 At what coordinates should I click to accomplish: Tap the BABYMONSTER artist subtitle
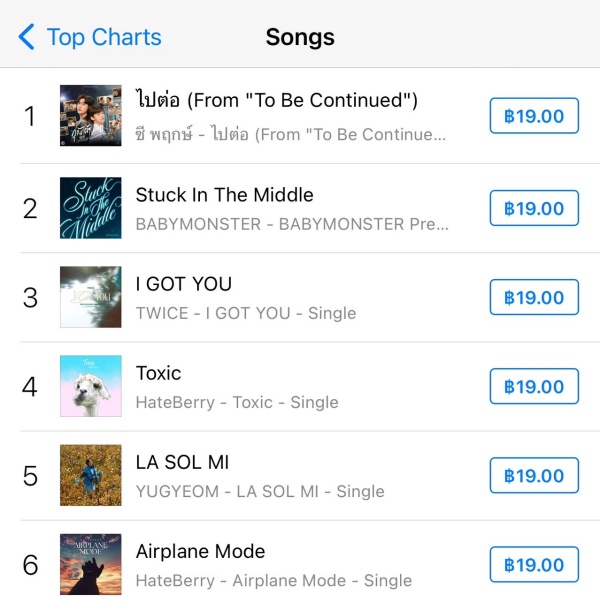tap(292, 224)
